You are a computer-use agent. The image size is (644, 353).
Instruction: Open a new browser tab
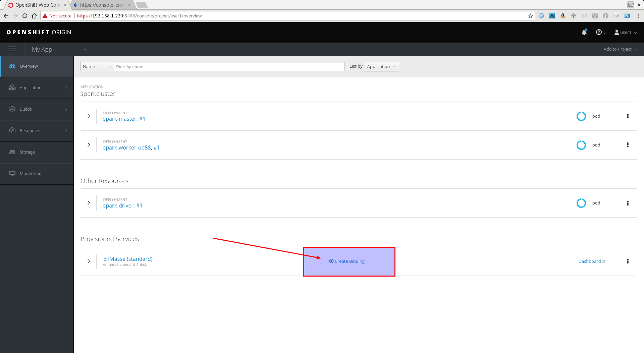coord(142,5)
